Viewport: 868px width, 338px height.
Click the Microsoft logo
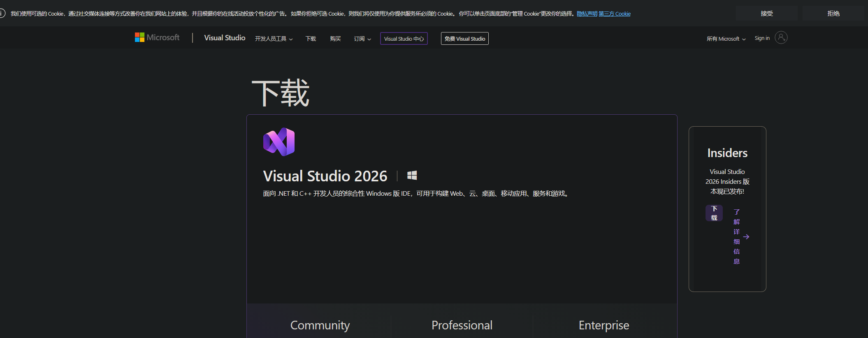pos(157,37)
